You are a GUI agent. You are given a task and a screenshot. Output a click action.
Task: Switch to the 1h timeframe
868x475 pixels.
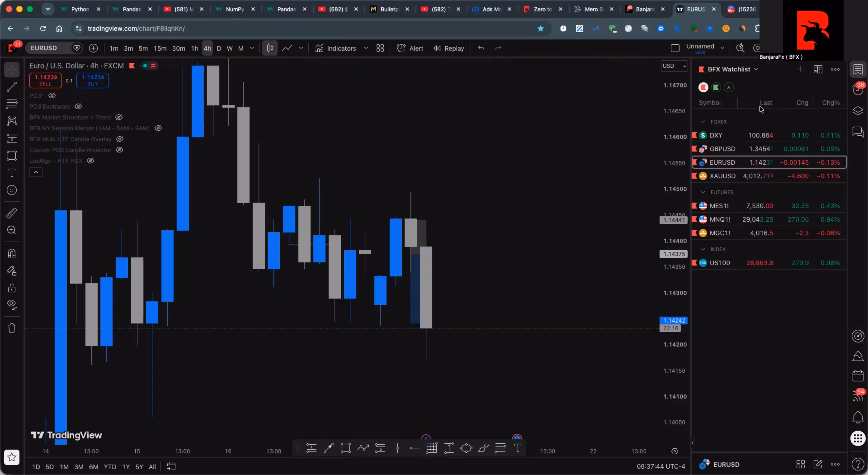194,48
